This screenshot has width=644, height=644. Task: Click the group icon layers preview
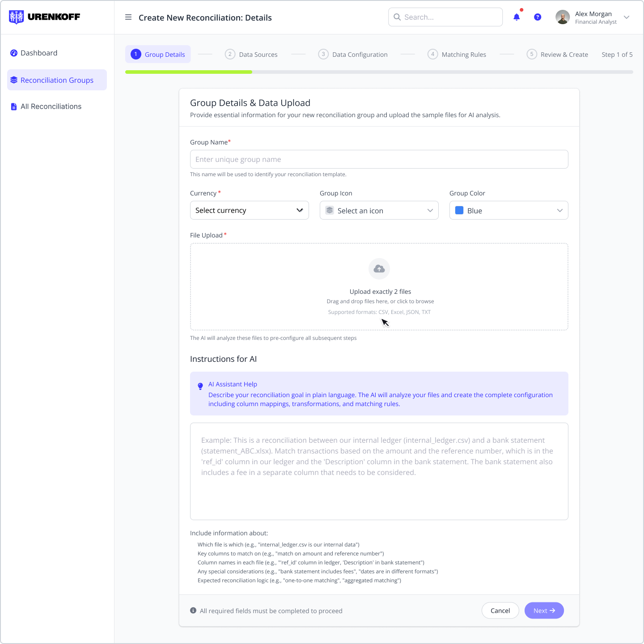tap(330, 210)
